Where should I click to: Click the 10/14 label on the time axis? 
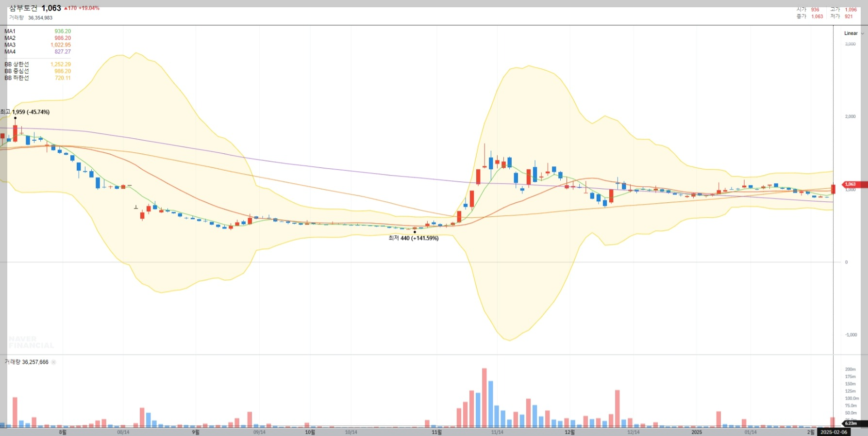coord(351,432)
